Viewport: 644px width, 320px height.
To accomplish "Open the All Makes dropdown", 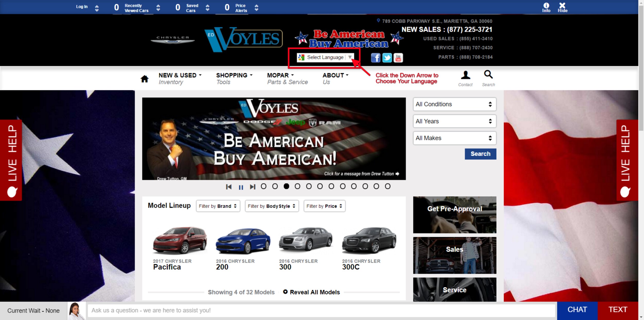I will point(454,138).
